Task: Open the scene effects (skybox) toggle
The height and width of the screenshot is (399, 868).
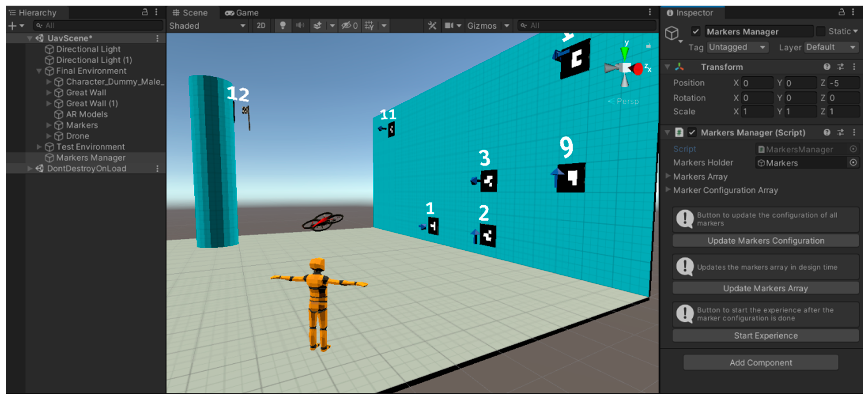Action: pos(317,26)
